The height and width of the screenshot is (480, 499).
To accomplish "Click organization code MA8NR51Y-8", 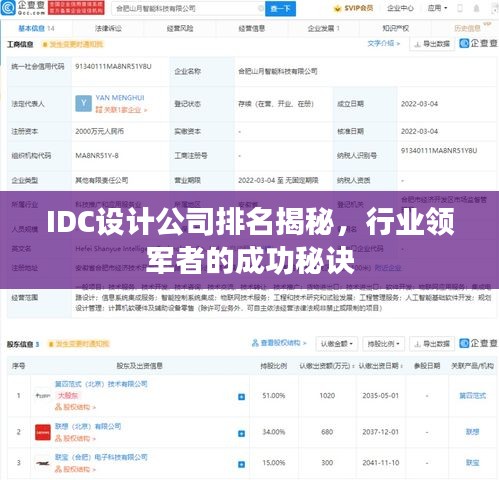I will coord(97,155).
